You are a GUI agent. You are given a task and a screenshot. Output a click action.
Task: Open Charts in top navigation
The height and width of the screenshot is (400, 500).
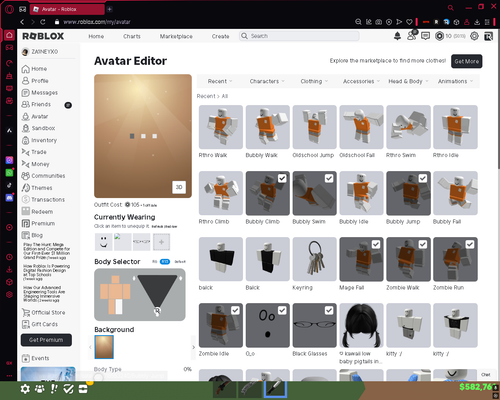coord(132,36)
